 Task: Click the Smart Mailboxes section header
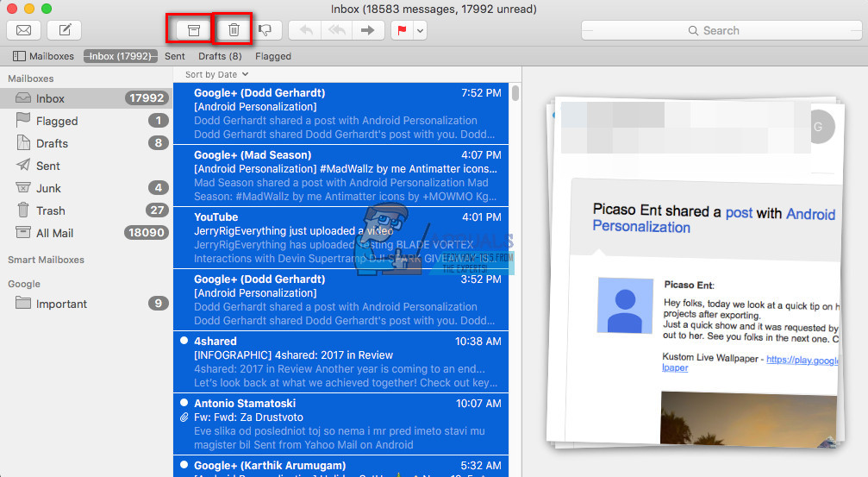(46, 260)
